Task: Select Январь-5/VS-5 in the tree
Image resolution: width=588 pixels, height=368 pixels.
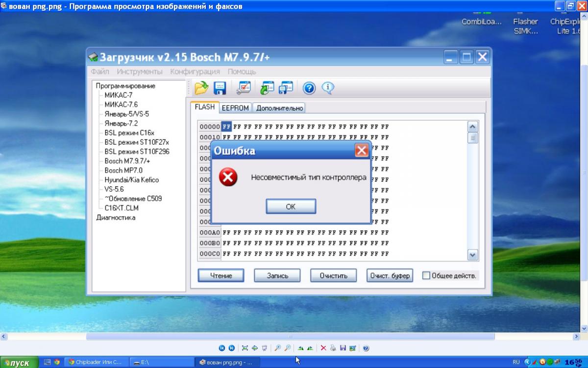Action: 127,114
